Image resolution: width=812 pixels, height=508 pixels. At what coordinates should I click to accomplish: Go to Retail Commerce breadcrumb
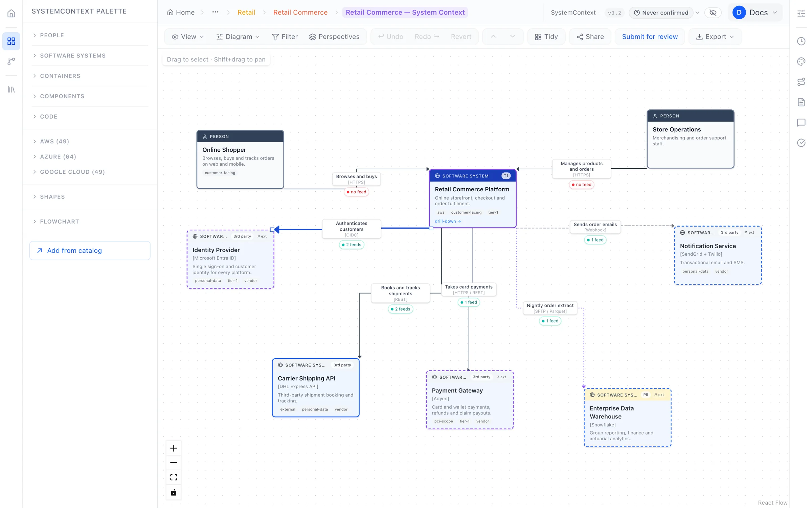point(300,13)
